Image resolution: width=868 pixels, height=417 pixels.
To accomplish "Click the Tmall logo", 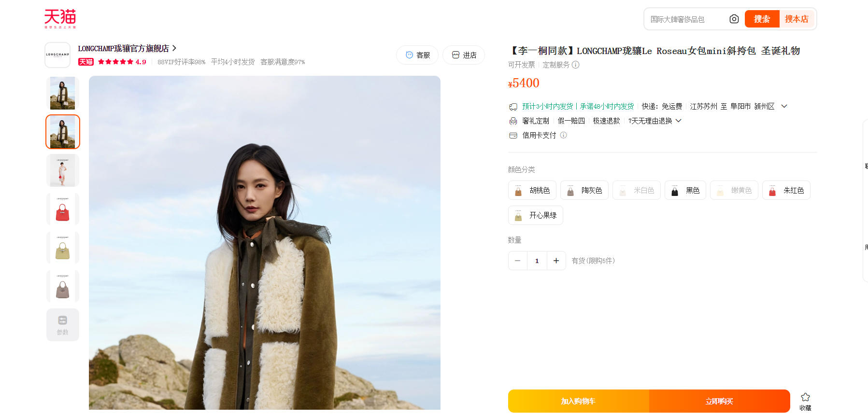I will coord(60,18).
